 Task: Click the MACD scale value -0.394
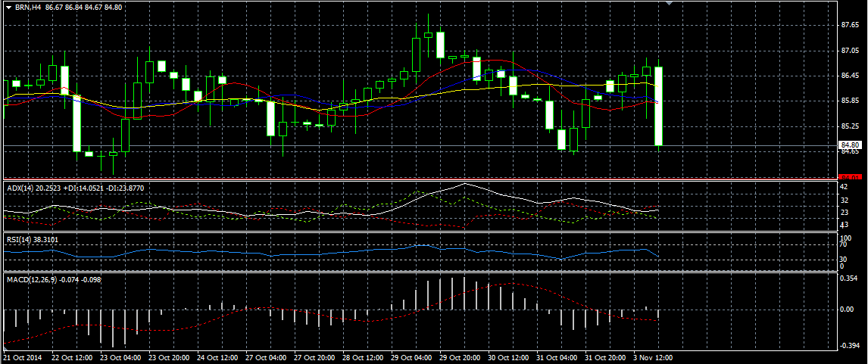(x=850, y=347)
